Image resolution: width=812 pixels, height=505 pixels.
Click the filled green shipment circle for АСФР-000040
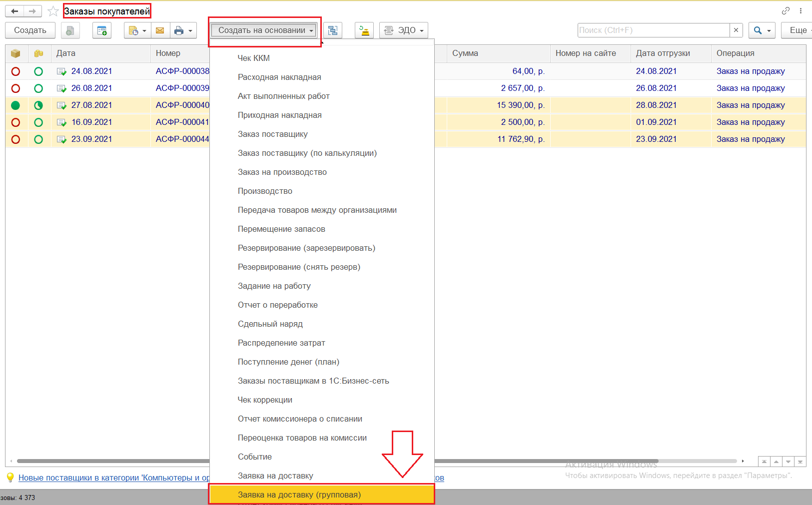click(x=15, y=105)
